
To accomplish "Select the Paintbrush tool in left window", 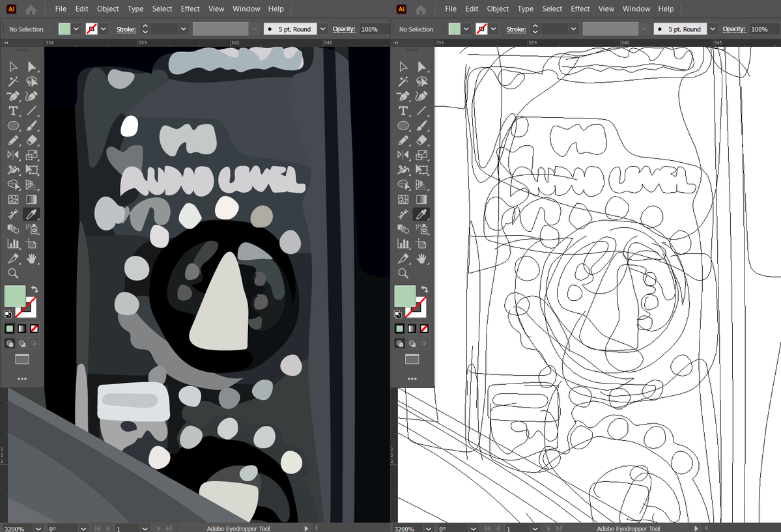I will [x=32, y=126].
